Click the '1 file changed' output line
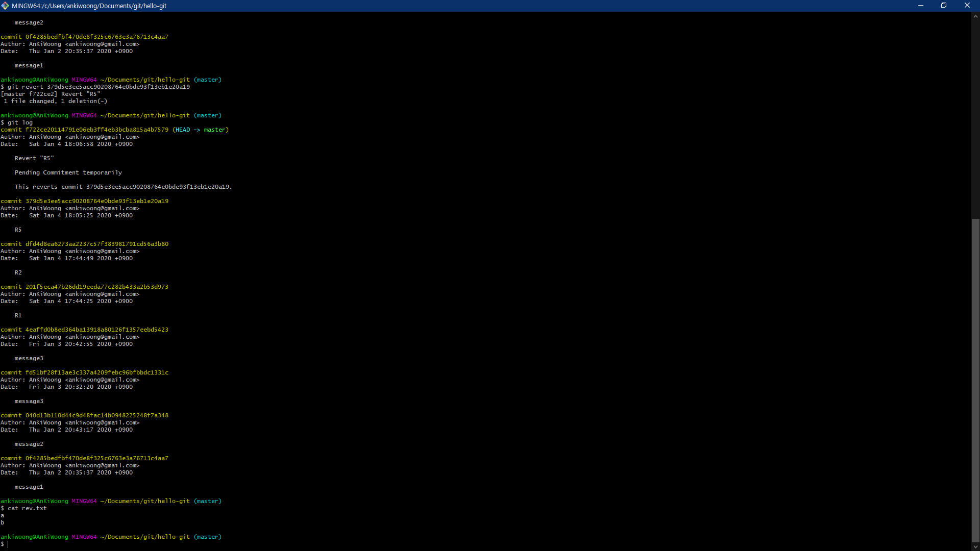Screen dimensions: 980x551 pos(55,101)
